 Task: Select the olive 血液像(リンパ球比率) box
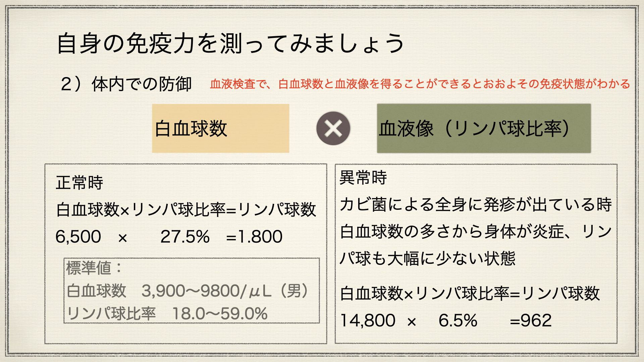click(484, 128)
